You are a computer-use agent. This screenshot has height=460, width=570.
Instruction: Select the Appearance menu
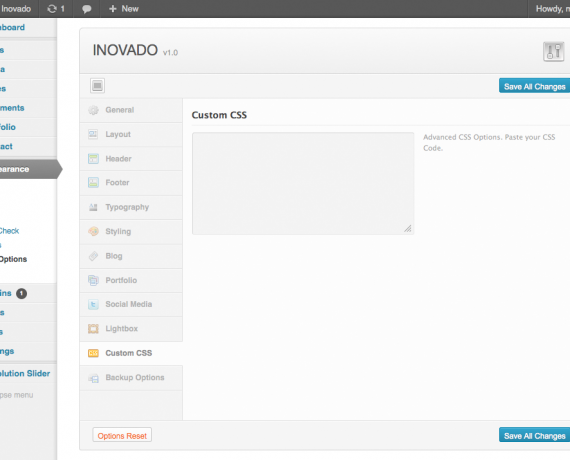pos(29,169)
